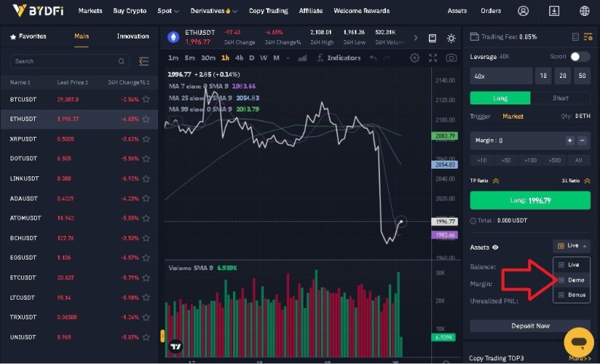Toggle the Scroll leverage switch

pyautogui.click(x=580, y=57)
